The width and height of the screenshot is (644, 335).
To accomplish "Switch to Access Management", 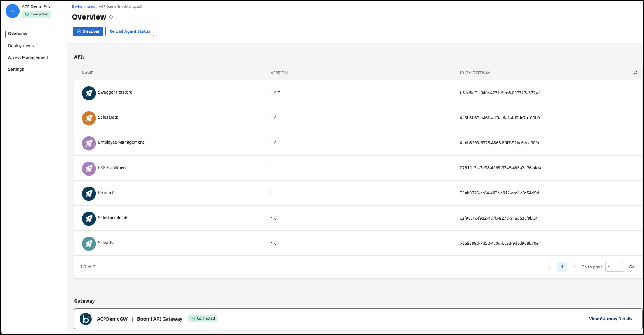I will (28, 57).
